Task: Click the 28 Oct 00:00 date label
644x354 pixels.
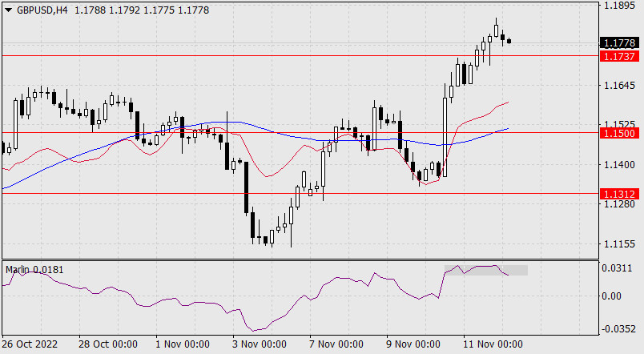Action: click(x=107, y=344)
